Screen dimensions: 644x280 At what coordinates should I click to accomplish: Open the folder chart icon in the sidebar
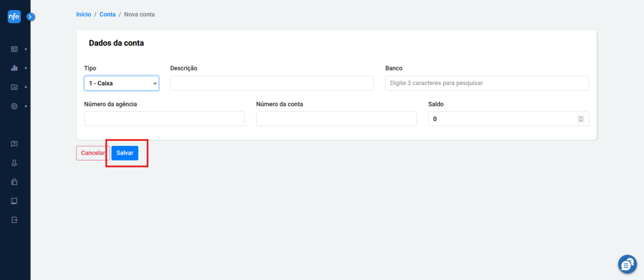point(14,87)
